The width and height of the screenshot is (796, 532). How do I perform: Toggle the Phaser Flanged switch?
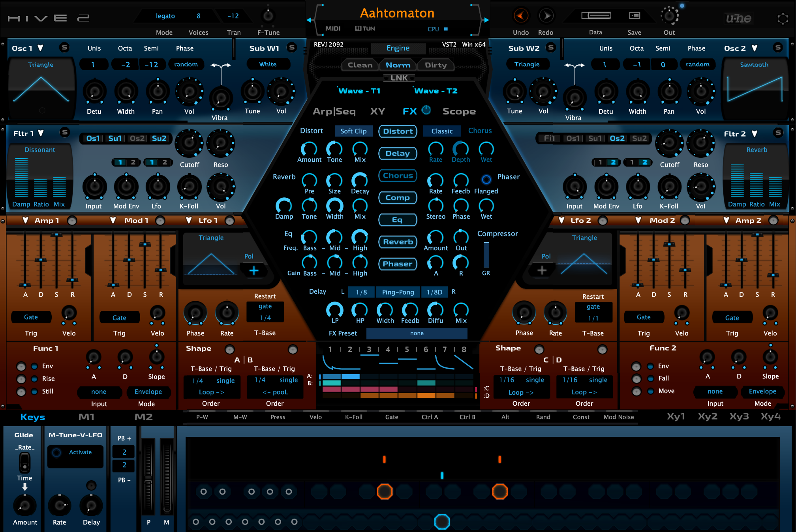click(x=486, y=179)
